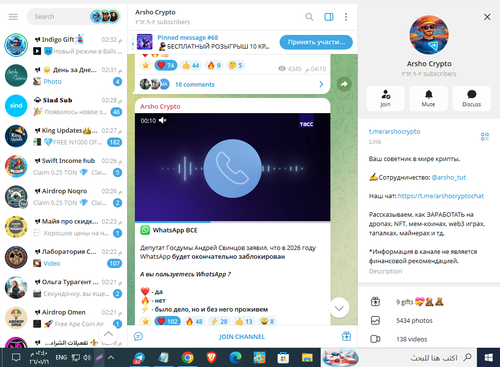Open the King Updates chat
The width and height of the screenshot is (500, 367).
point(63,136)
